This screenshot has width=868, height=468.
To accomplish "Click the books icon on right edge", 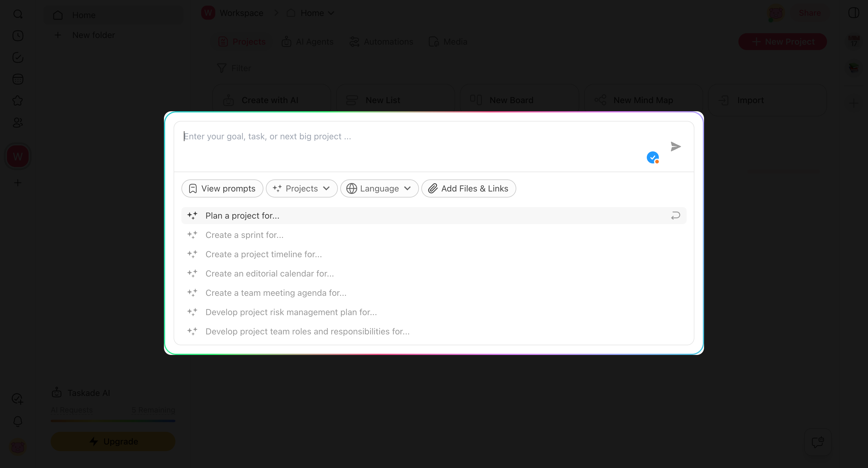I will click(x=854, y=68).
